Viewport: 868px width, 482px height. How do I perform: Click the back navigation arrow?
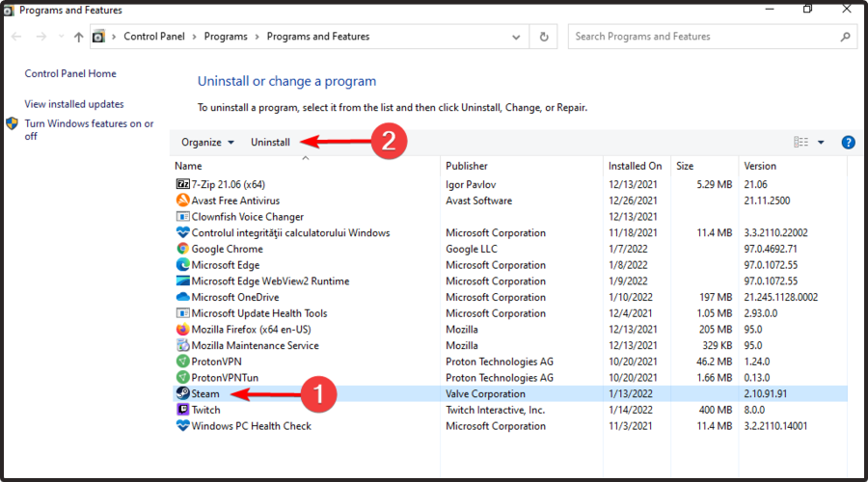click(16, 37)
